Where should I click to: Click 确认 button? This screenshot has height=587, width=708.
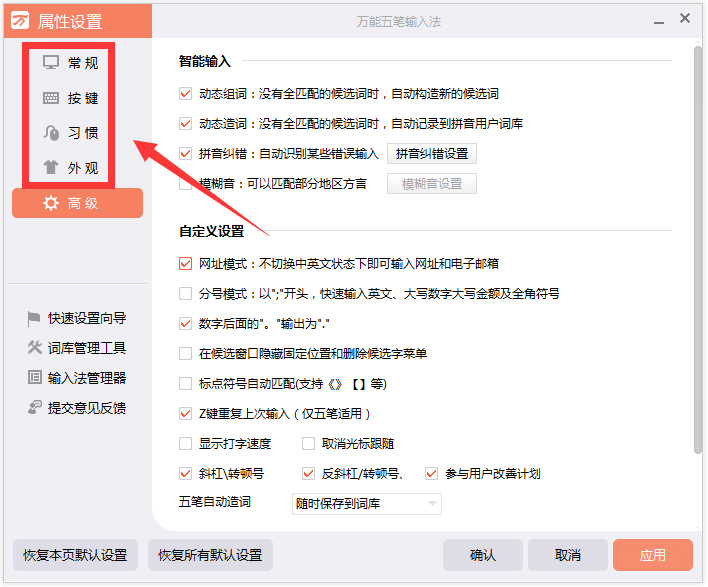point(483,555)
